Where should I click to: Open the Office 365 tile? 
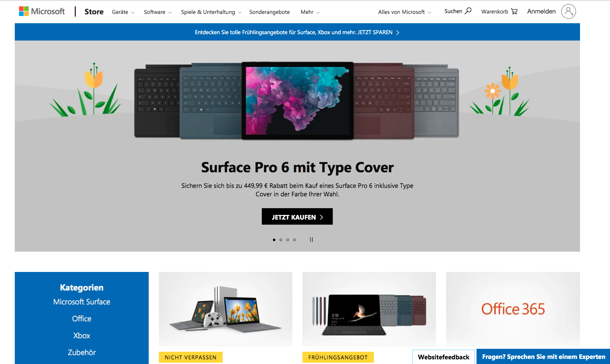coord(513,309)
